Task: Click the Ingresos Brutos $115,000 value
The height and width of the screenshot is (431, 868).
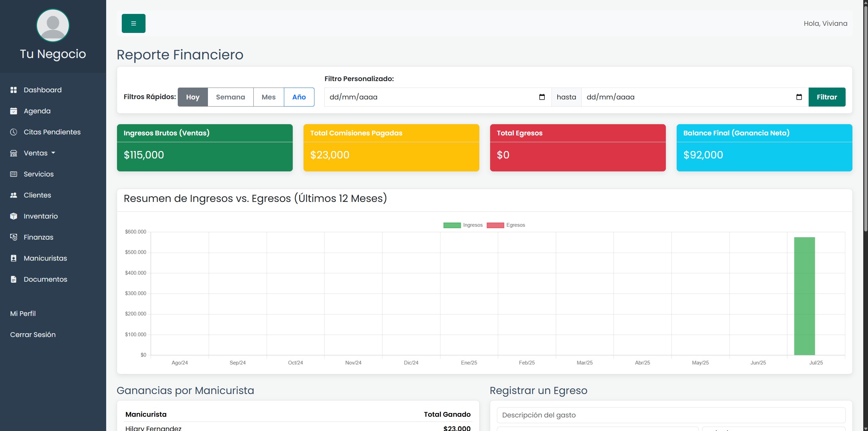Action: pos(144,155)
